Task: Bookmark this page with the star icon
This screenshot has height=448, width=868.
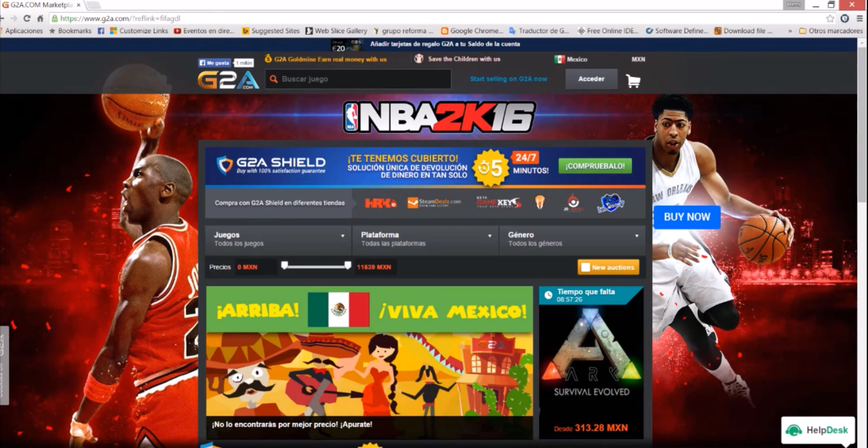Action: pos(830,18)
